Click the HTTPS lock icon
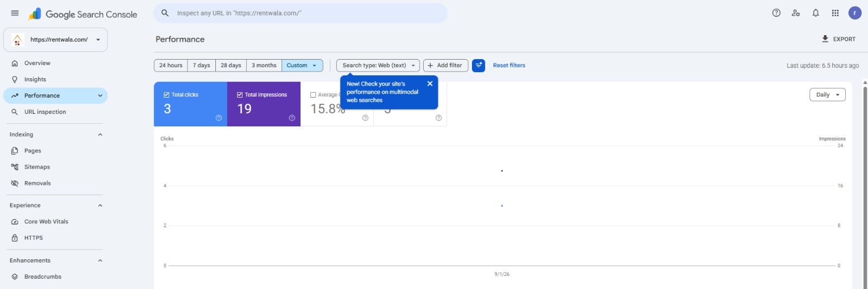The height and width of the screenshot is (289, 868). 15,238
